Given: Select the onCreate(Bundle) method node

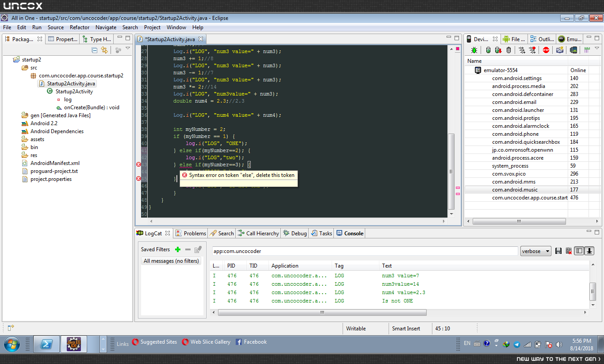Looking at the screenshot, I should [88, 107].
